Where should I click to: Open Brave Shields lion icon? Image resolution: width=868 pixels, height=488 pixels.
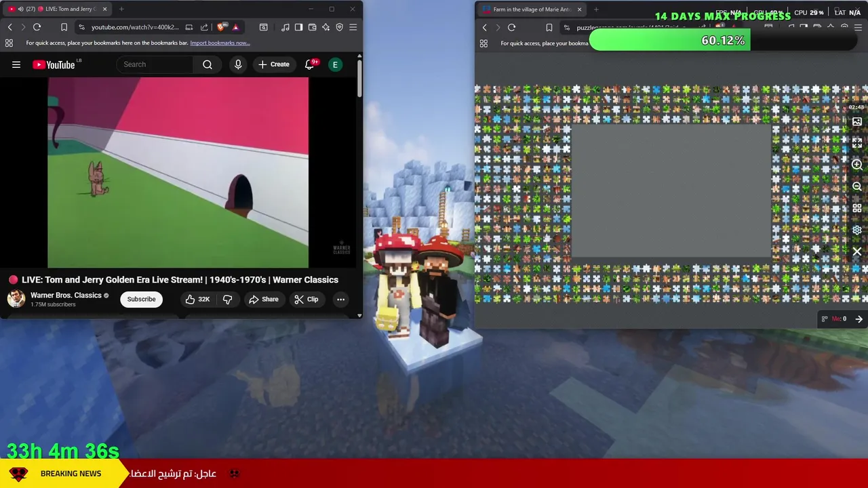221,27
